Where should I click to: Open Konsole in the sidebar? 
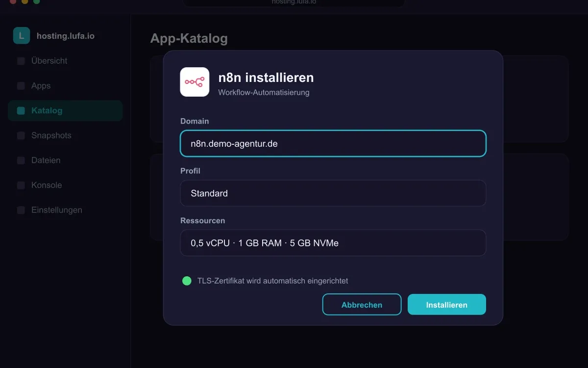tap(65, 185)
